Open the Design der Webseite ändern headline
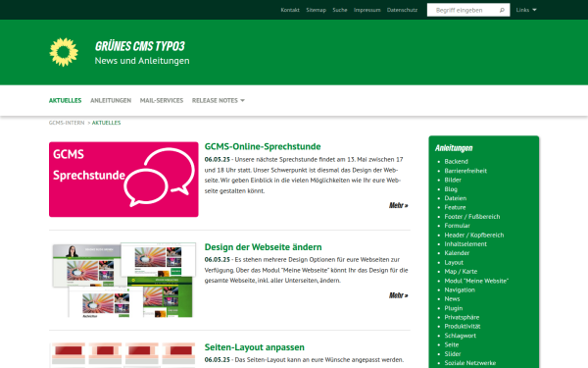 click(x=263, y=247)
